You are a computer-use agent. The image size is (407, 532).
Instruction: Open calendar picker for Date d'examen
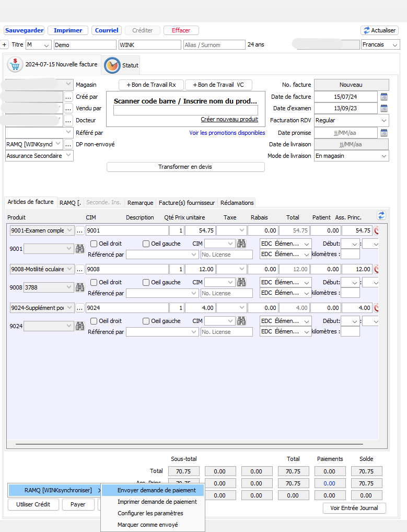[x=384, y=108]
